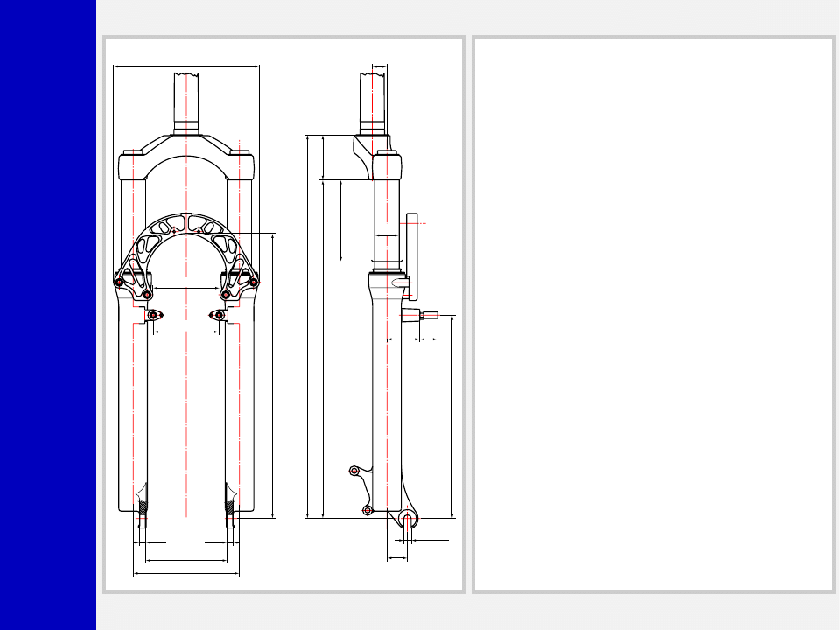The image size is (840, 630).
Task: Click the outer right red bolt on brake arch
Action: click(254, 282)
